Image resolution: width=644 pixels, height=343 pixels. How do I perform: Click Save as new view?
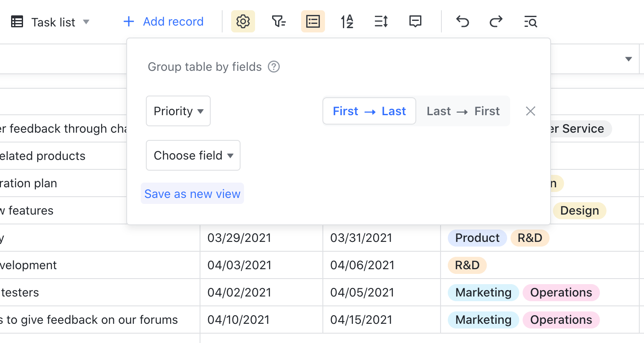pyautogui.click(x=192, y=194)
